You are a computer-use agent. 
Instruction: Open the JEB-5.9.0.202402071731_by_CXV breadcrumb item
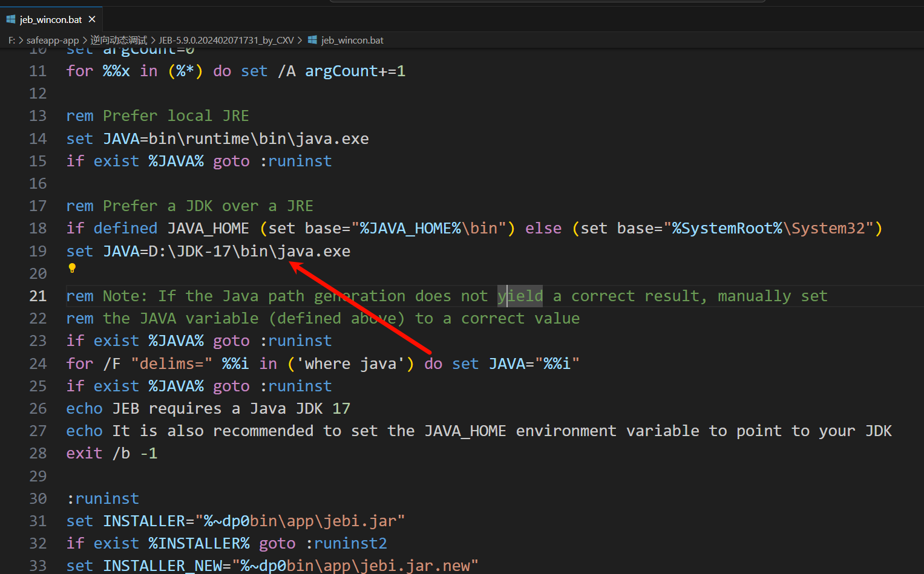point(225,40)
